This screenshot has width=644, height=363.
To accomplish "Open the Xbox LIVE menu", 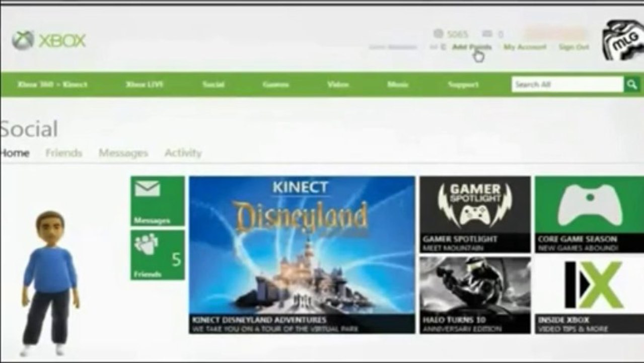I will click(145, 85).
